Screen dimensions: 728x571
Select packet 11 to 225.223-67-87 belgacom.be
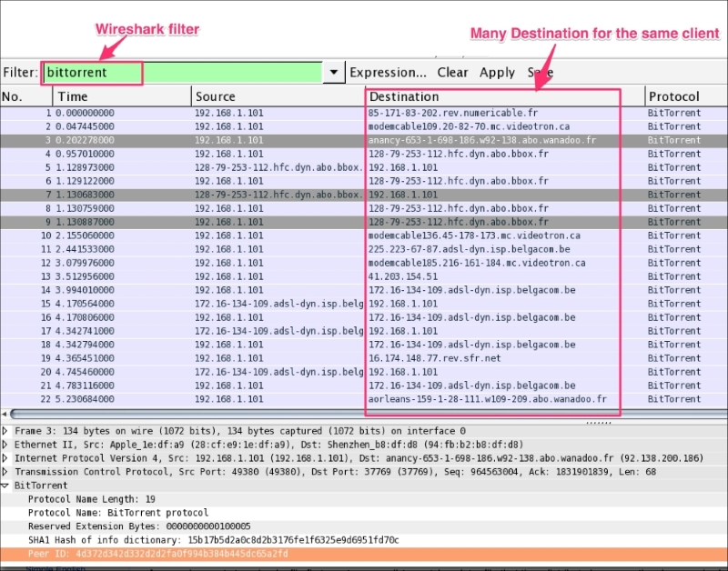(364, 249)
